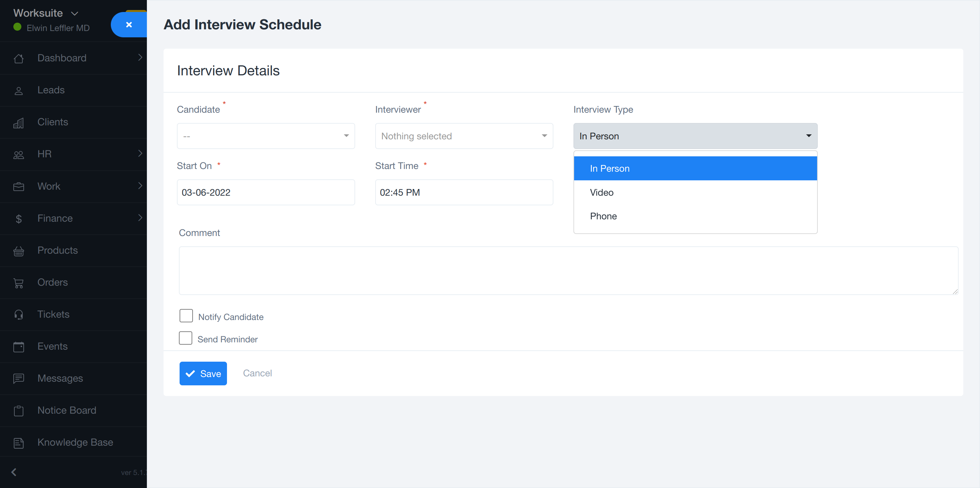The image size is (980, 488).
Task: Click the Start On date field
Action: coord(266,193)
